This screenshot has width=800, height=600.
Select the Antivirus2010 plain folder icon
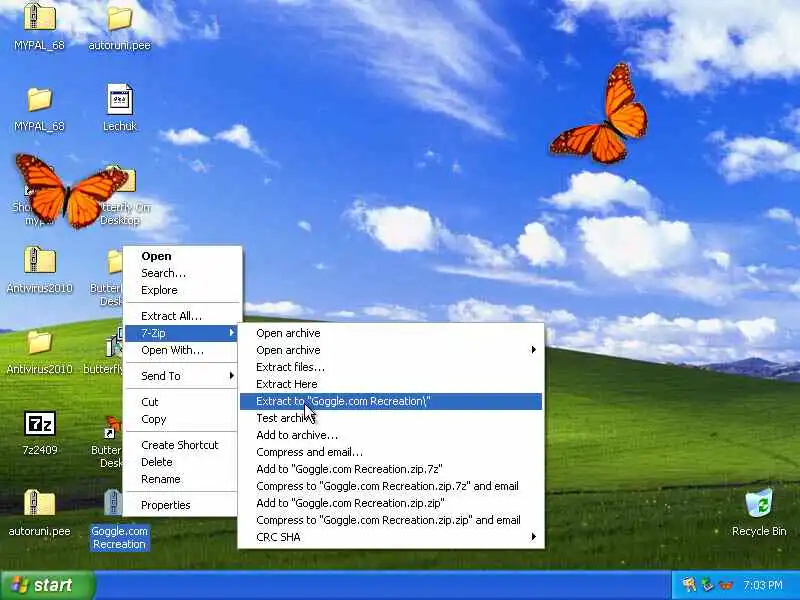pyautogui.click(x=39, y=342)
